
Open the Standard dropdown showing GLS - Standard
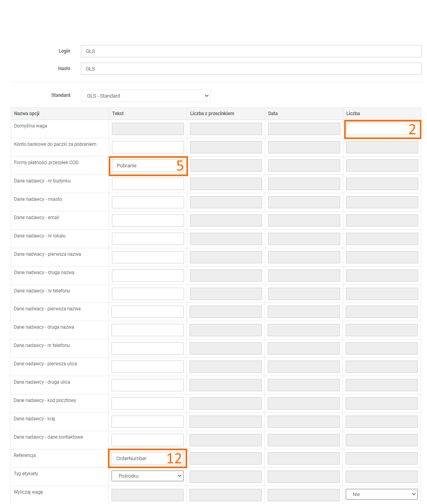pyautogui.click(x=146, y=96)
